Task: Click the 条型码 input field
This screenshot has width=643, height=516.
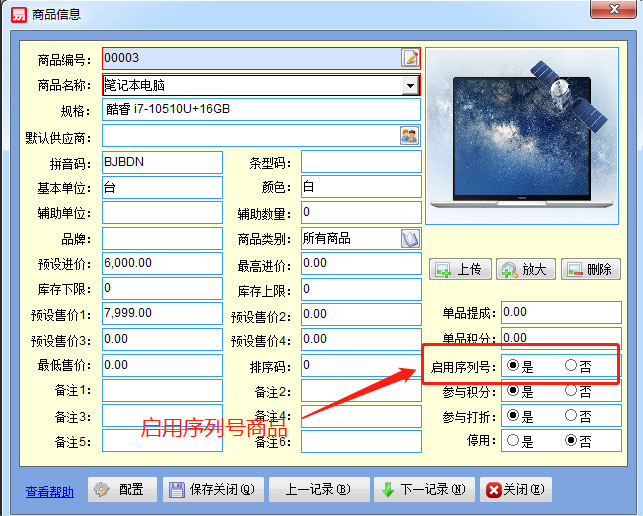Action: [x=360, y=162]
